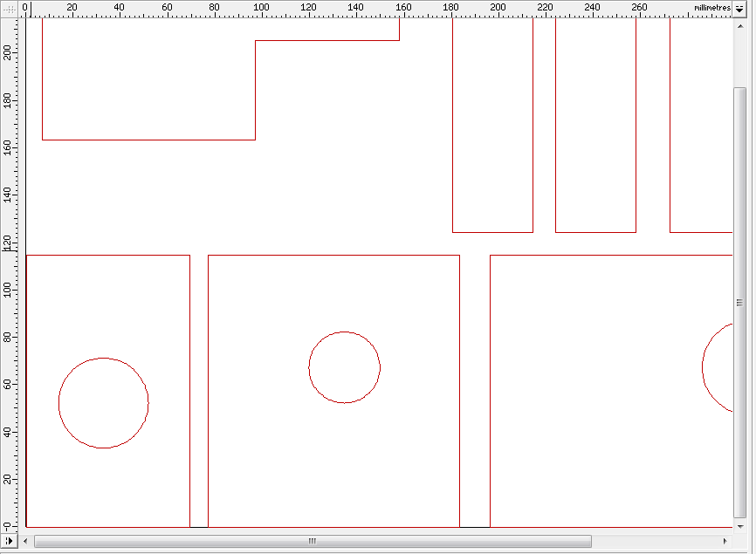756x554 pixels.
Task: Expand the arrow button left of horizontal scrollbar
Action: 9,542
